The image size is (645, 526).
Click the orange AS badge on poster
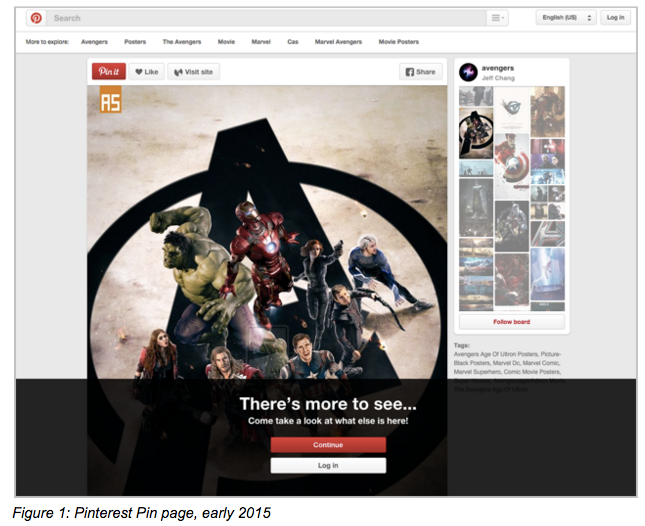pos(110,100)
